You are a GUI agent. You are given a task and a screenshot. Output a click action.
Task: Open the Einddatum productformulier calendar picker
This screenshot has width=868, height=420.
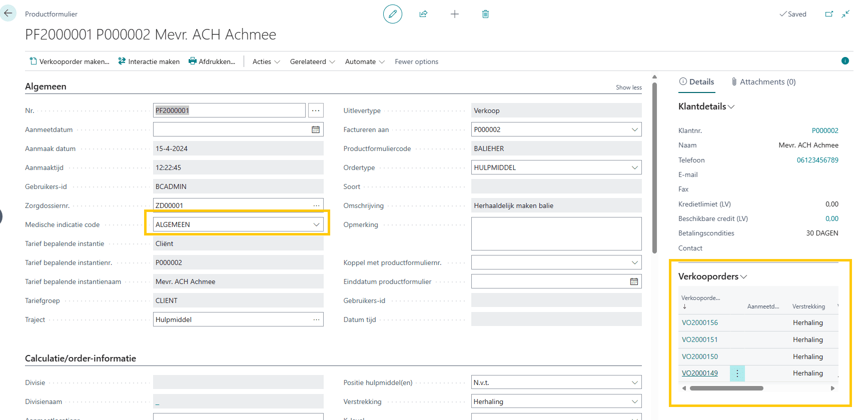[x=634, y=281]
